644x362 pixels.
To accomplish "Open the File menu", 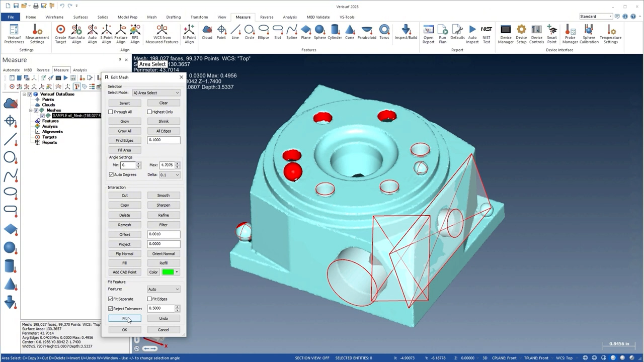I will click(11, 17).
